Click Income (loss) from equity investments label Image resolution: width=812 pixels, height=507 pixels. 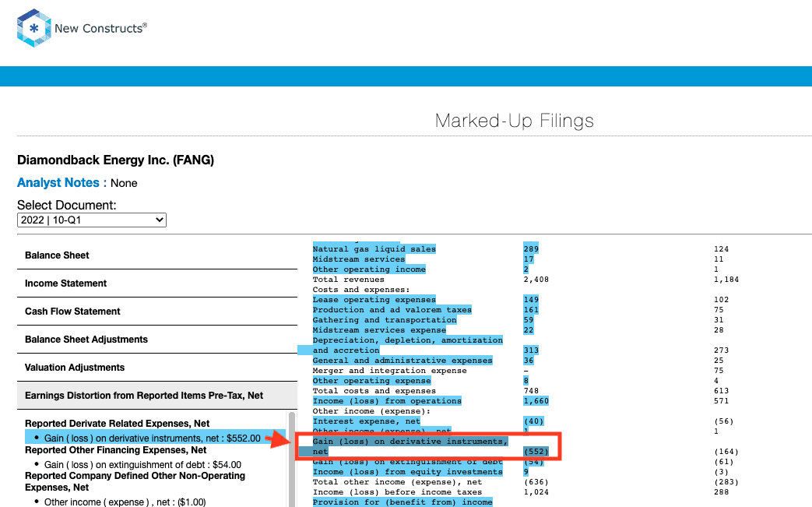click(407, 472)
